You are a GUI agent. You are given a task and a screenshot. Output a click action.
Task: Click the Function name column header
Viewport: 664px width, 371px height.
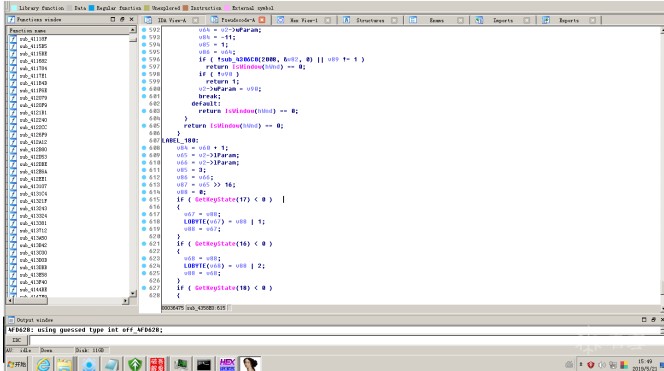pyautogui.click(x=68, y=30)
